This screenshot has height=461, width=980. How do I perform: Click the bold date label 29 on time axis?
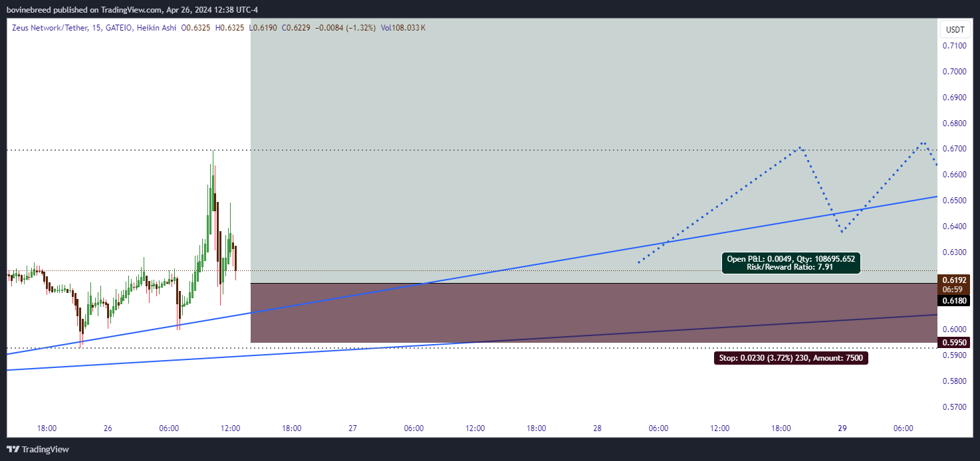tap(842, 428)
